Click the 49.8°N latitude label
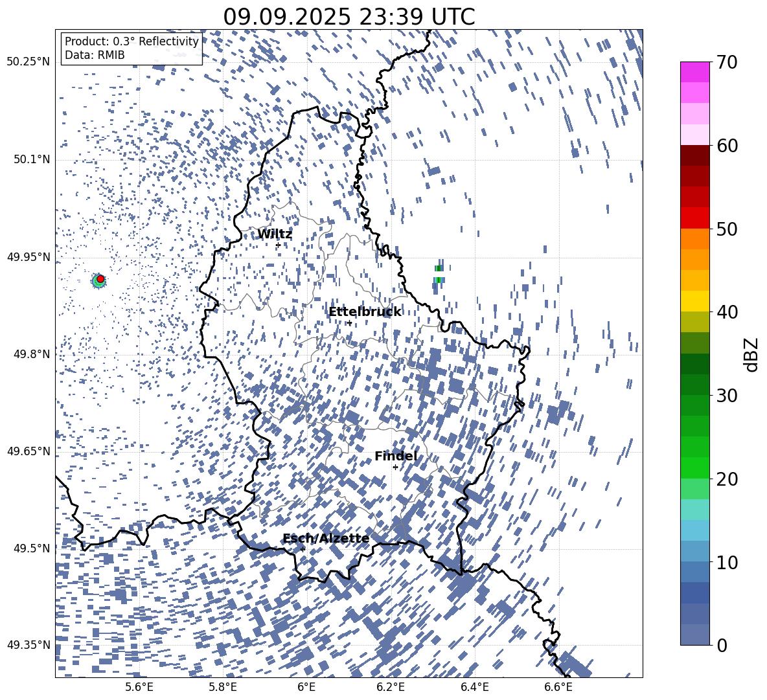This screenshot has width=767, height=700. [32, 354]
